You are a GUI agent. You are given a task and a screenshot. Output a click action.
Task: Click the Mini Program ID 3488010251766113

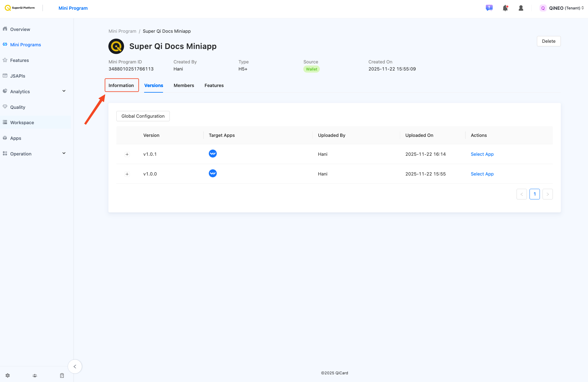coord(131,69)
